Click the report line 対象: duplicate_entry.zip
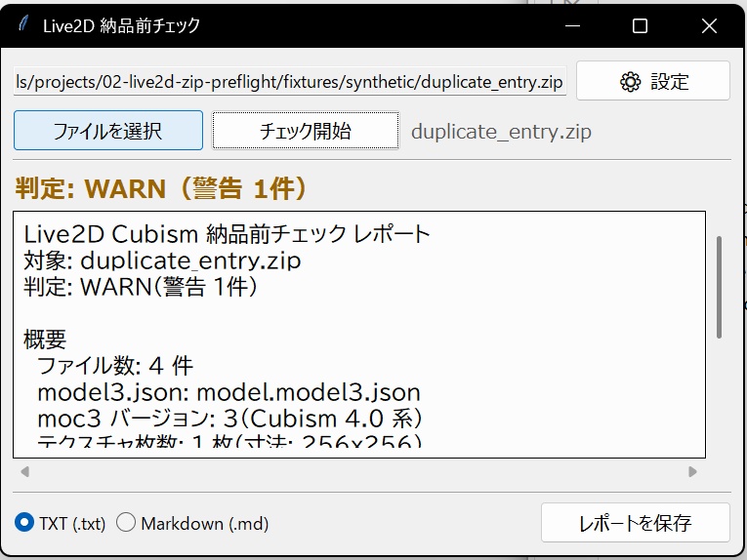The image size is (747, 560). [162, 260]
